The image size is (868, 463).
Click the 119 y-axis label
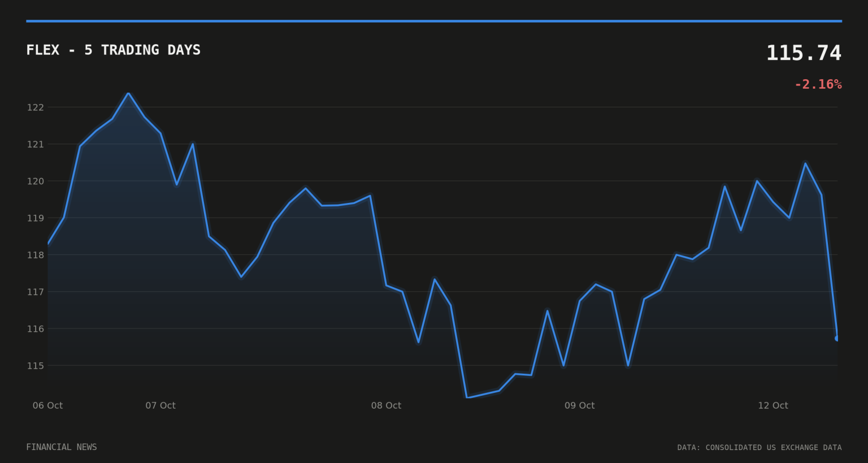(36, 218)
